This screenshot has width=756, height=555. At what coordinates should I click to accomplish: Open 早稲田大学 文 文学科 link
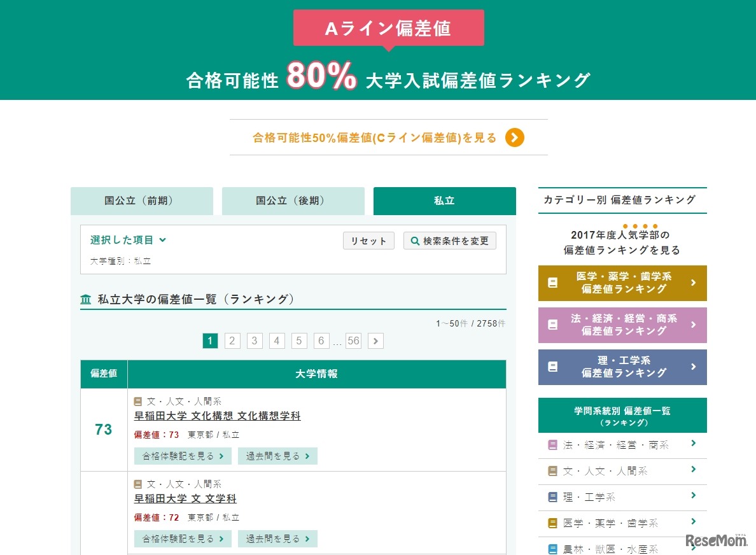tap(185, 498)
